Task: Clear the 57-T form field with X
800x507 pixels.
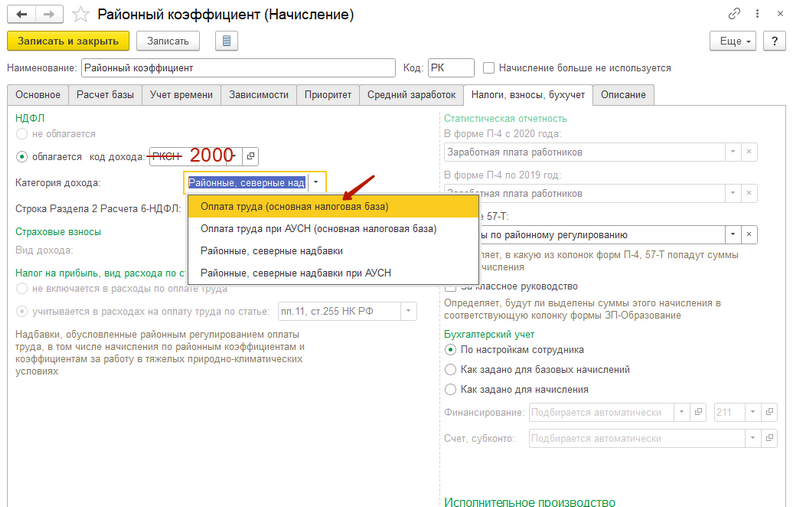Action: 750,234
